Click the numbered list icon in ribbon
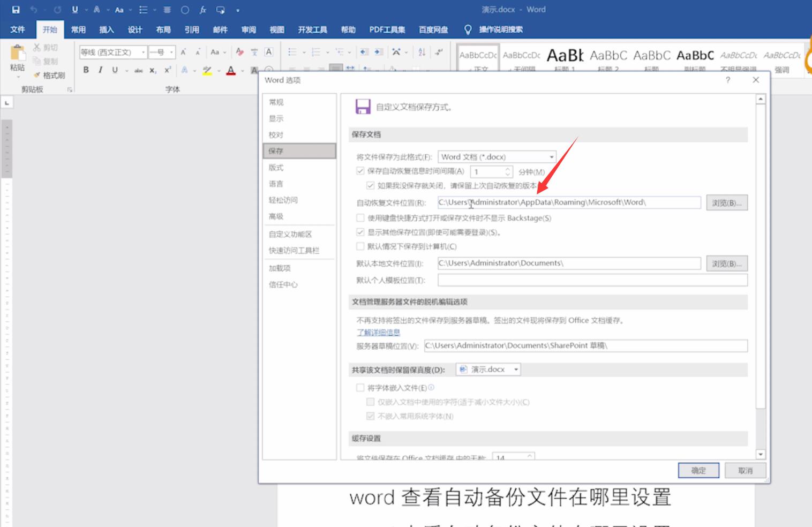This screenshot has height=527, width=812. click(315, 52)
